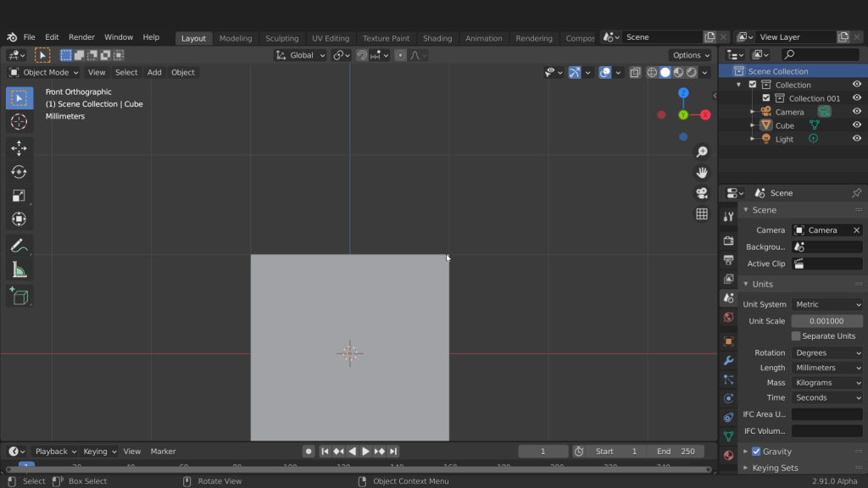The width and height of the screenshot is (868, 488).
Task: Hide the Cube object in outliner
Action: (857, 125)
